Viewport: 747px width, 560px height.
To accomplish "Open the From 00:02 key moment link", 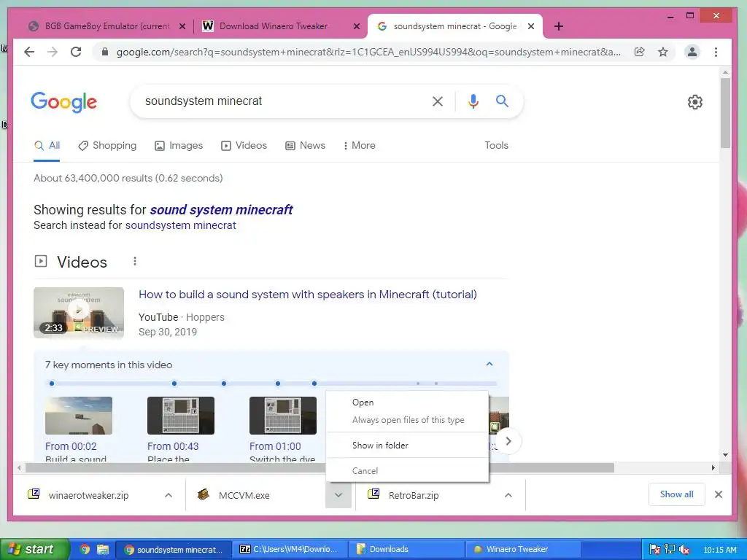I will 71,446.
